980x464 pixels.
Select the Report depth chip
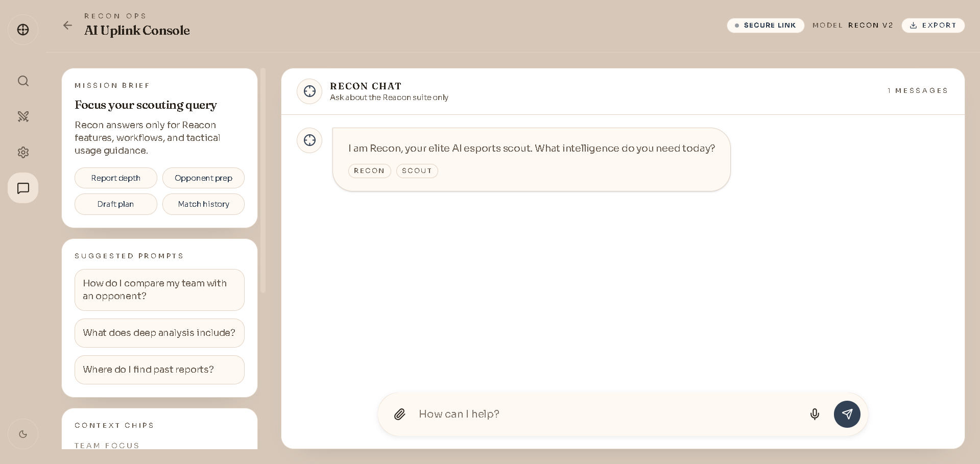116,178
